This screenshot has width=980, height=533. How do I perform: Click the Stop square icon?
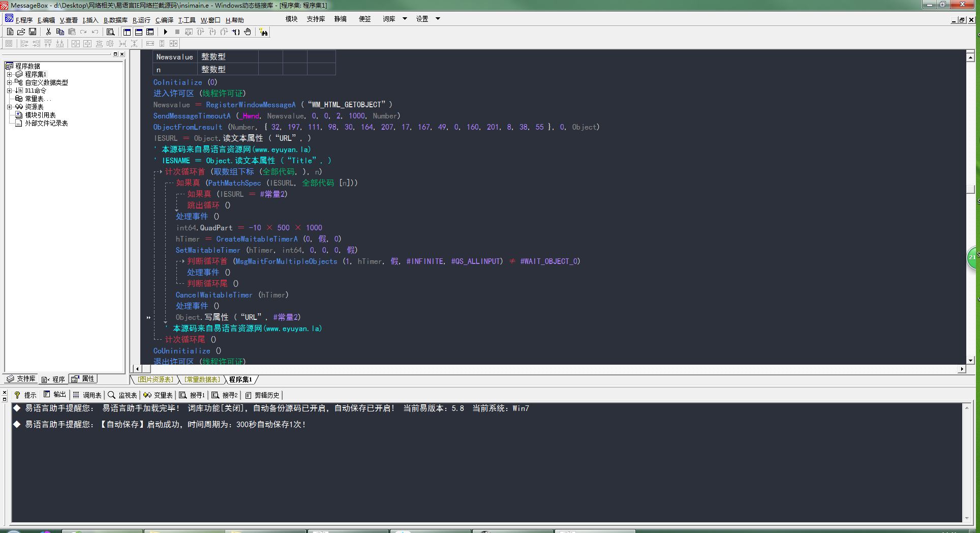click(x=177, y=32)
